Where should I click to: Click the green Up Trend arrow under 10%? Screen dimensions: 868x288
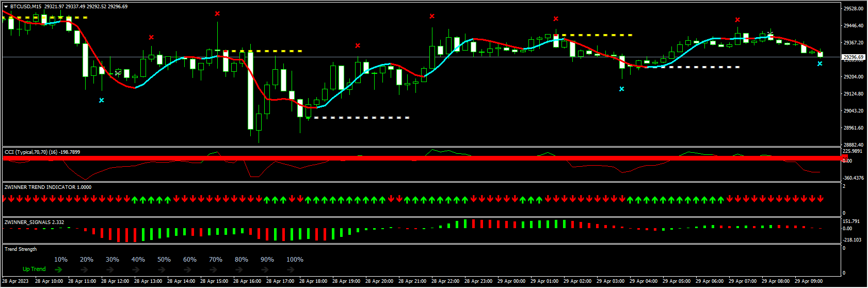click(x=58, y=269)
